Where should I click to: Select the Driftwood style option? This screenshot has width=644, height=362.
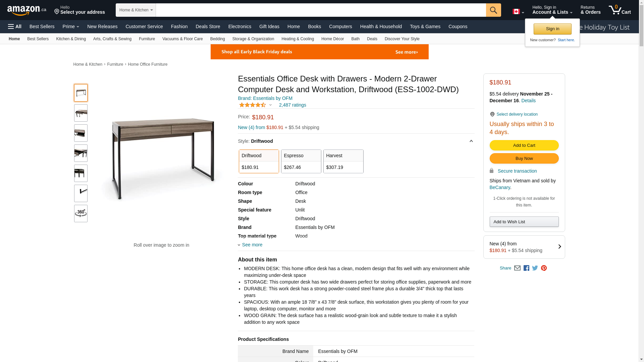pyautogui.click(x=259, y=161)
